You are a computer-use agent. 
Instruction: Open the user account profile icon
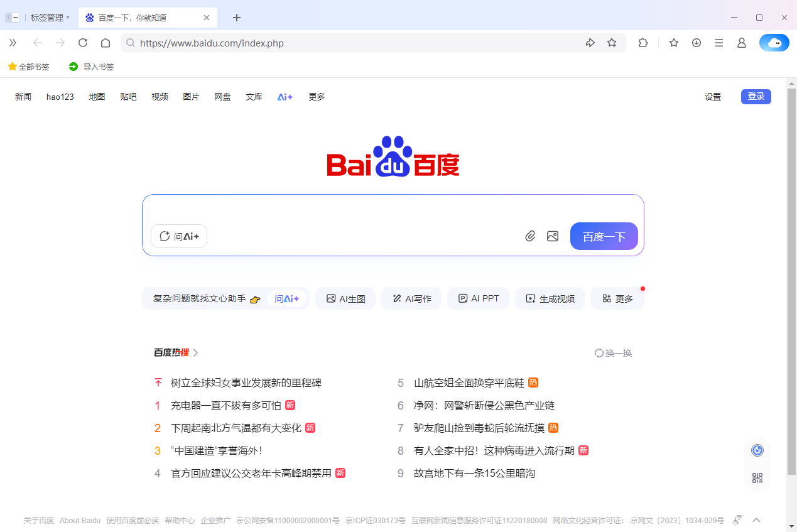(x=742, y=43)
